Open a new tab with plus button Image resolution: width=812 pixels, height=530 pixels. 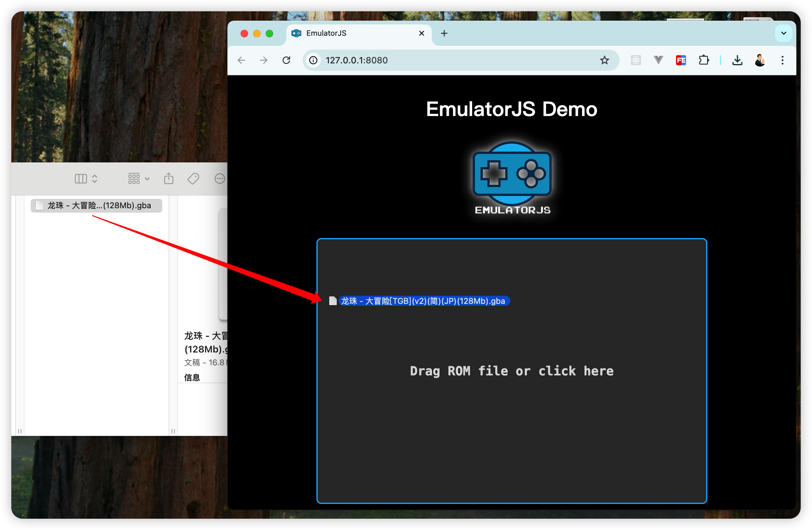444,33
